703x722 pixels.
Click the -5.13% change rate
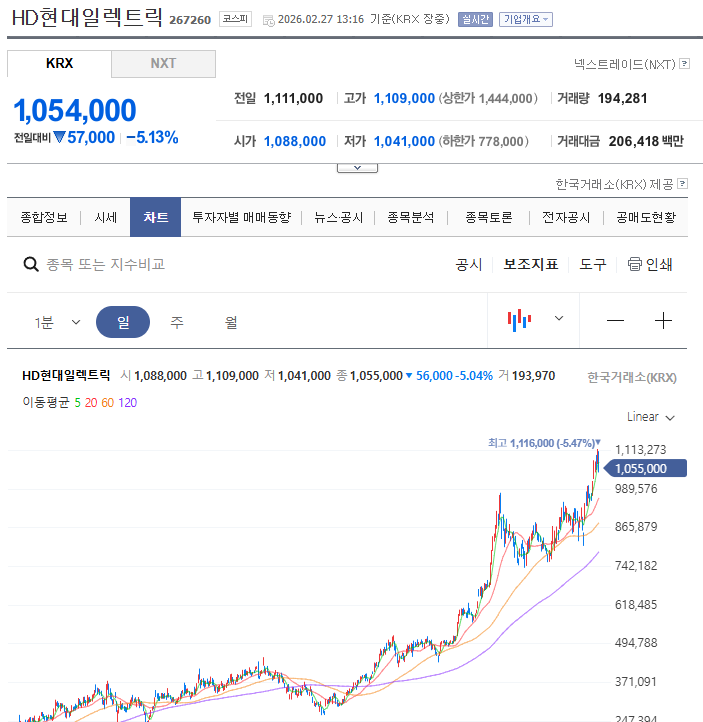point(152,137)
